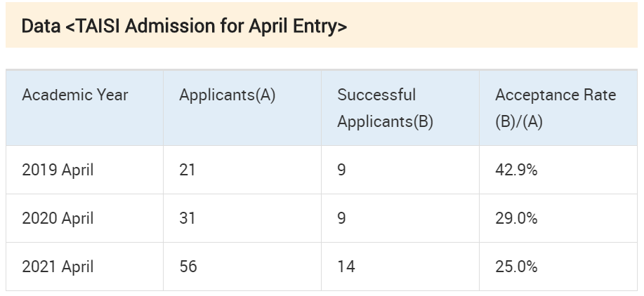This screenshot has height=296, width=644.
Task: Click the word Entry in the heading
Action: coord(320,26)
